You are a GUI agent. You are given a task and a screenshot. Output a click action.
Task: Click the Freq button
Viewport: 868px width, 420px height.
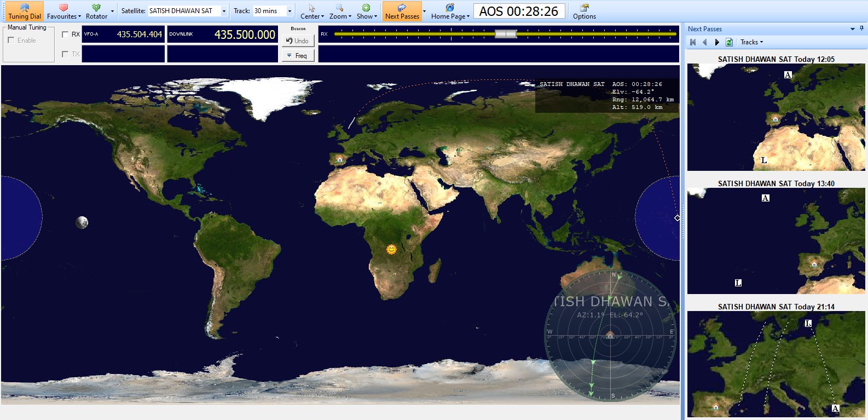click(298, 56)
